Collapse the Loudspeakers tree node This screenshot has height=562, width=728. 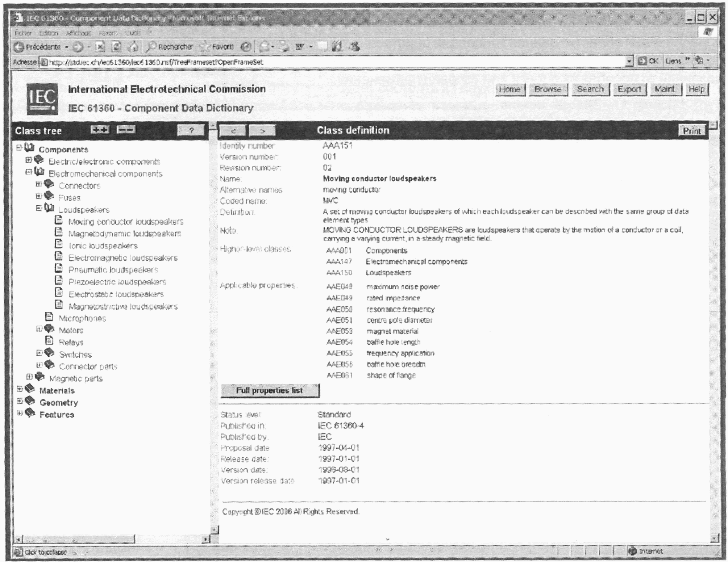click(39, 208)
